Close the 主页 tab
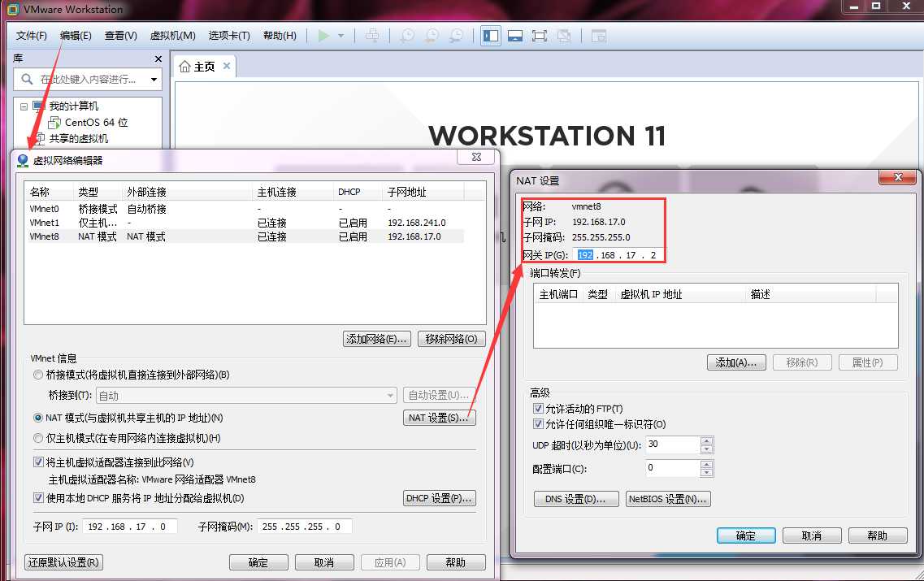924x581 pixels. click(226, 66)
